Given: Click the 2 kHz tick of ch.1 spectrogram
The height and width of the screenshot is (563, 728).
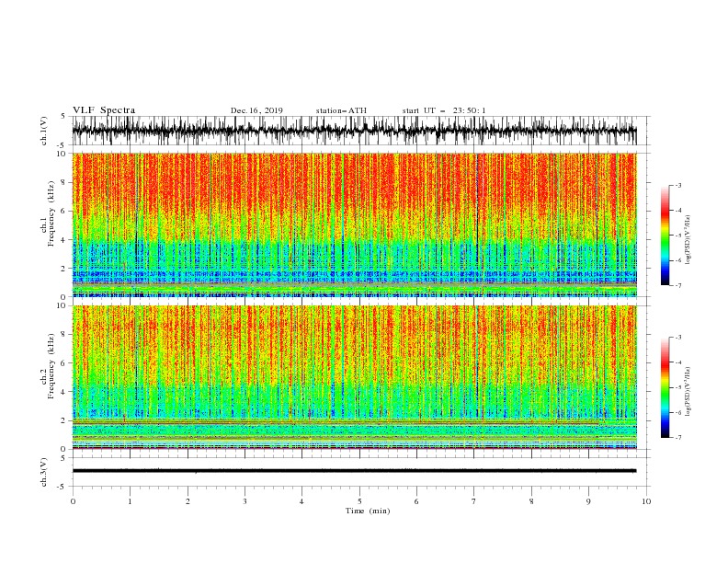Looking at the screenshot, I should click(x=63, y=269).
